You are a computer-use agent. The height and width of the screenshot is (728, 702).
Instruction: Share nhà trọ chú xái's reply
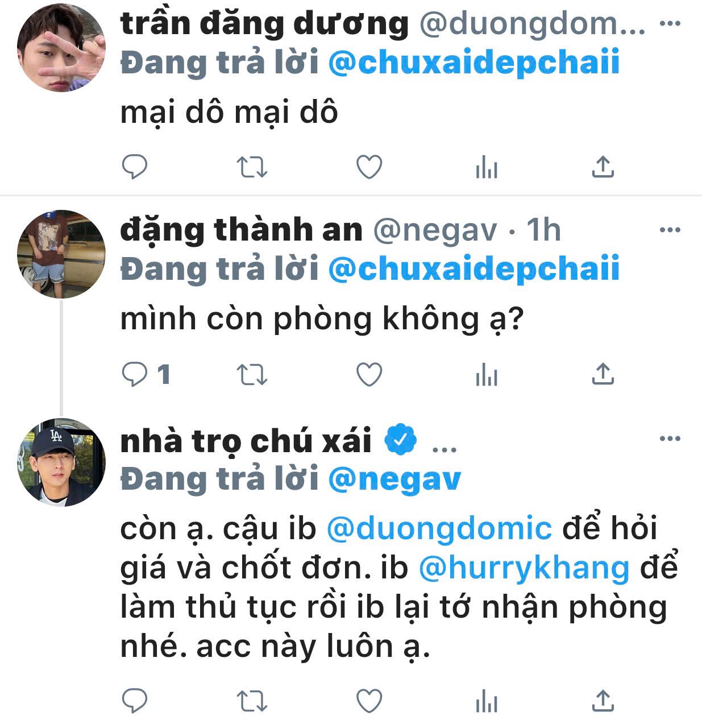(x=603, y=701)
